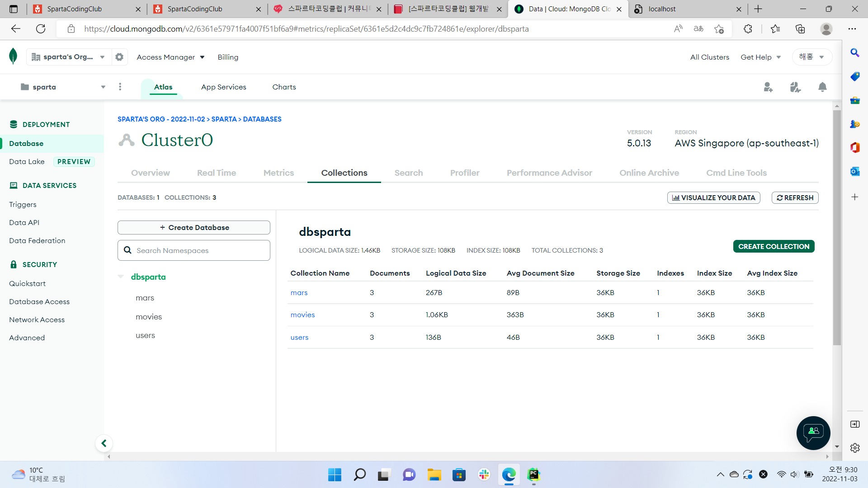Screen dimensions: 868x488
Task: Click the Create Database button
Action: 194,227
